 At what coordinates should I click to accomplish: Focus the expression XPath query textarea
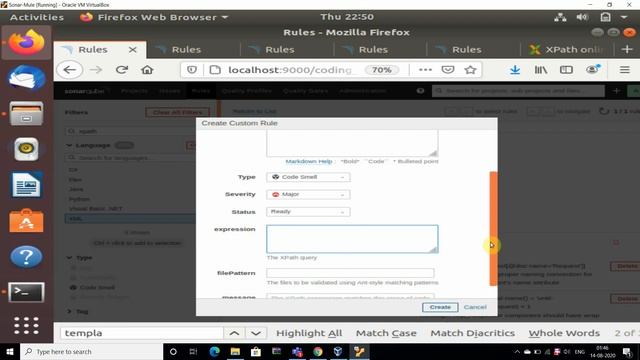[x=352, y=239]
